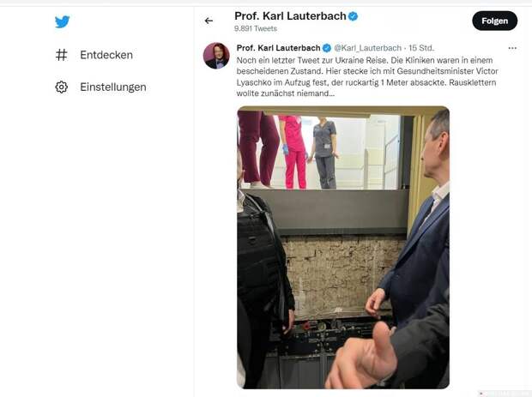Click the hashtag Entdecken icon

click(x=62, y=55)
